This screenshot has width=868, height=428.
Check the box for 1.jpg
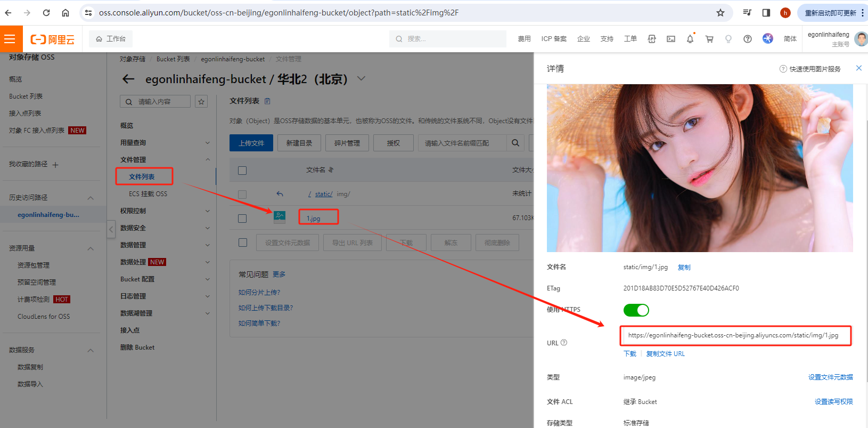(242, 219)
